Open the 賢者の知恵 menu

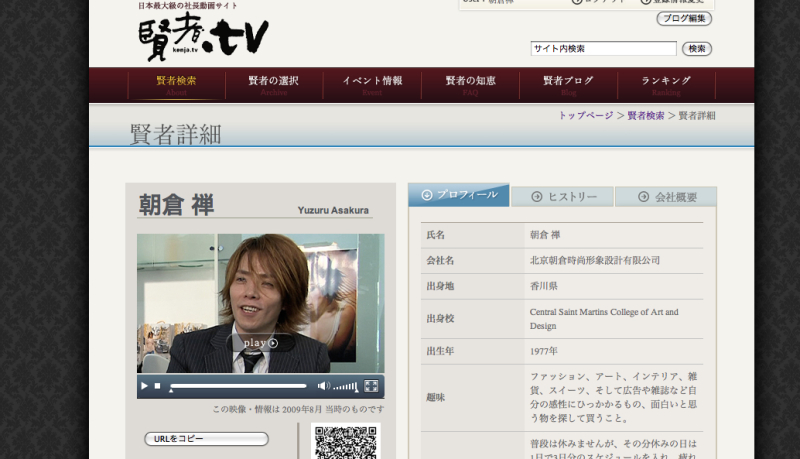pyautogui.click(x=470, y=85)
